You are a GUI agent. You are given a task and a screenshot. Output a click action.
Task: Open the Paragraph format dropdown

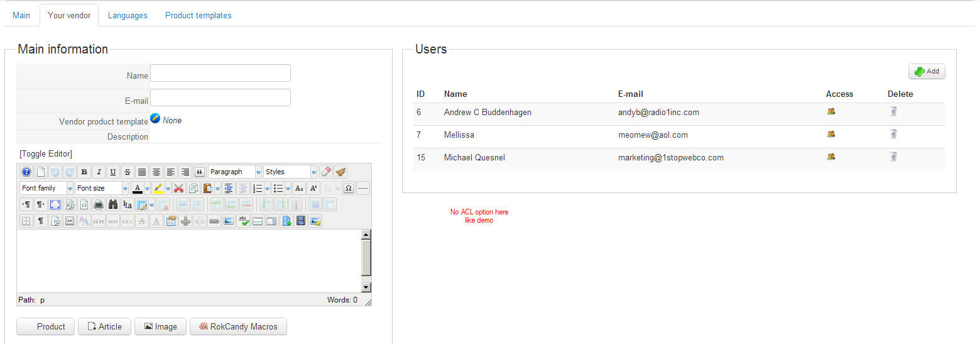(235, 172)
